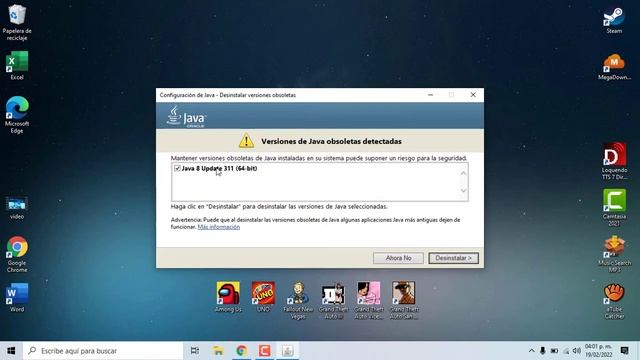Open the notification center
Viewport: 640px width, 360px height.
point(624,351)
